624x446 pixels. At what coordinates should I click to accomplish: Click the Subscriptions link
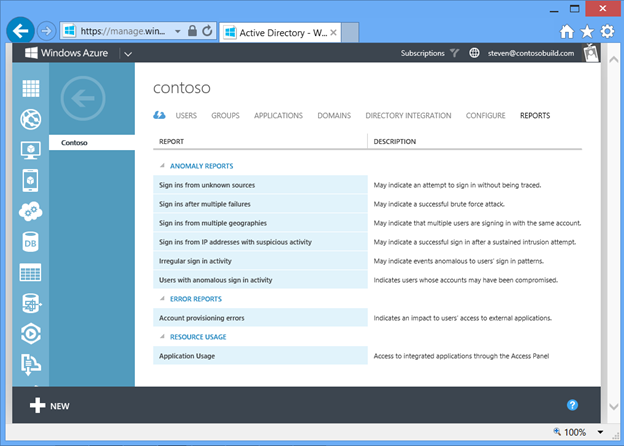(x=422, y=53)
